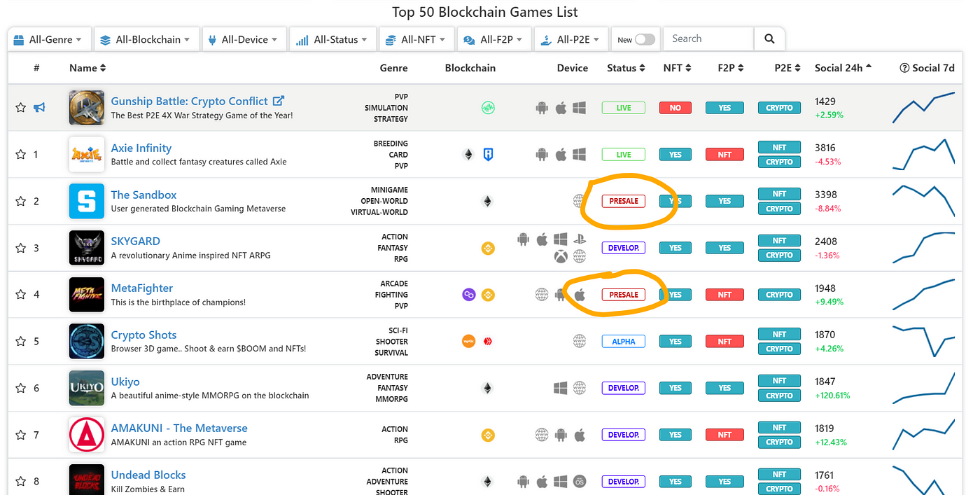Image resolution: width=980 pixels, height=495 pixels.
Task: Click the PlayStation icon in SKYGARD row
Action: tap(580, 239)
